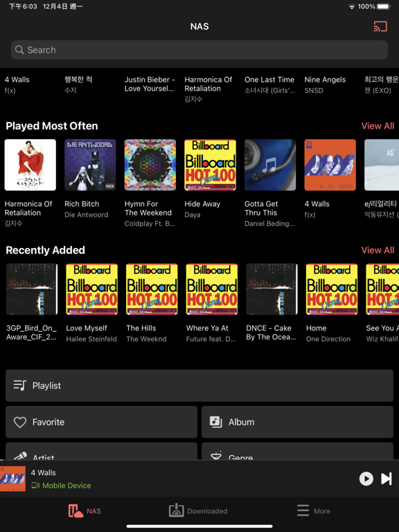Tap the heart Favorite icon
Screen dimensions: 399x532
click(20, 422)
